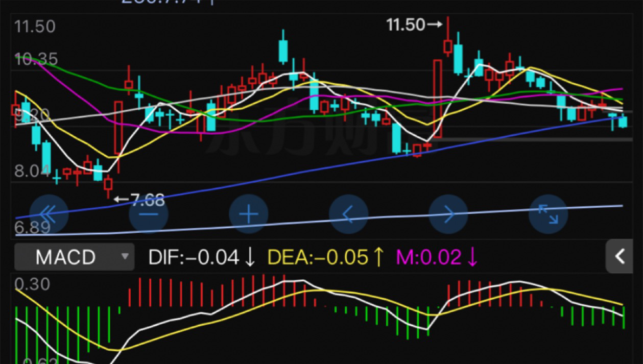Select the DEA:-0.05 value label
643x364 pixels.
pos(326,257)
